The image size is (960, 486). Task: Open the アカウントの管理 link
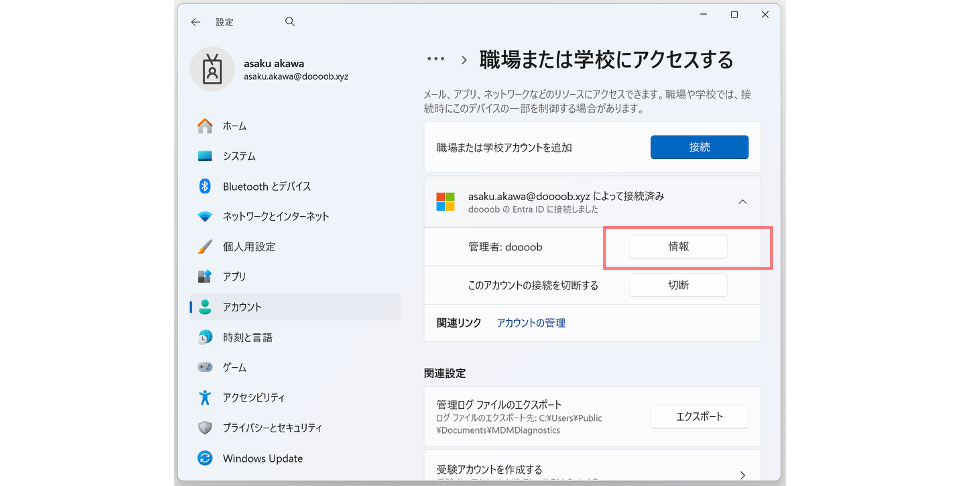point(531,323)
